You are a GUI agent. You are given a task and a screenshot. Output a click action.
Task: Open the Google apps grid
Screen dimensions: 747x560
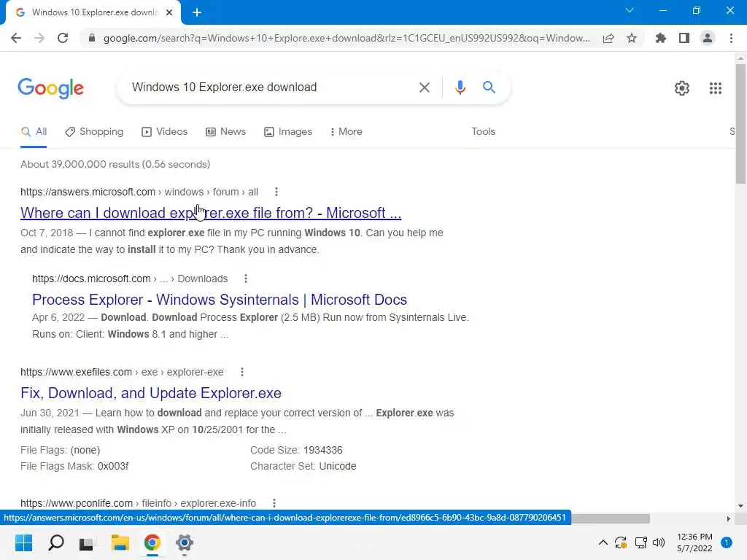coord(715,88)
